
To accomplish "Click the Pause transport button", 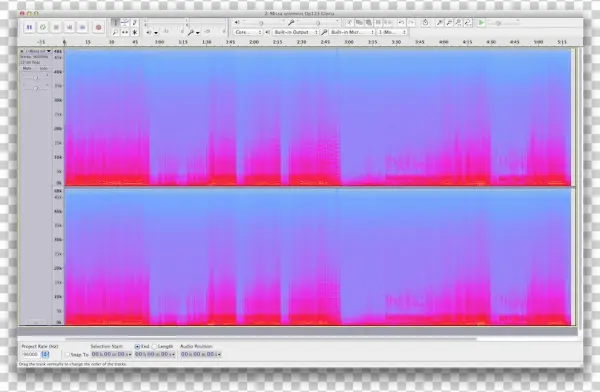I will coord(29,27).
